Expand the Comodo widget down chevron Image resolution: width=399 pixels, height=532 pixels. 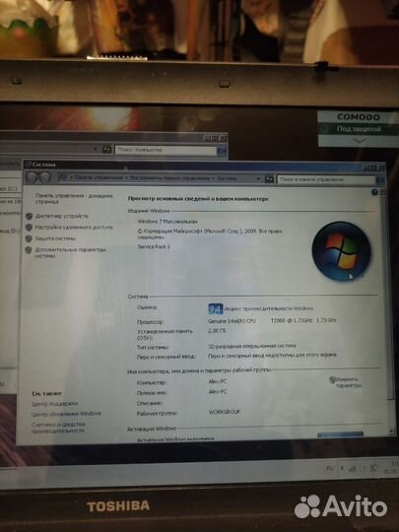[359, 140]
